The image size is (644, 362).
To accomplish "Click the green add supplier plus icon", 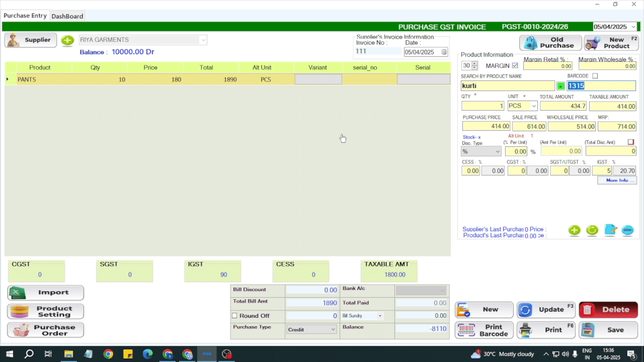I will [x=67, y=40].
